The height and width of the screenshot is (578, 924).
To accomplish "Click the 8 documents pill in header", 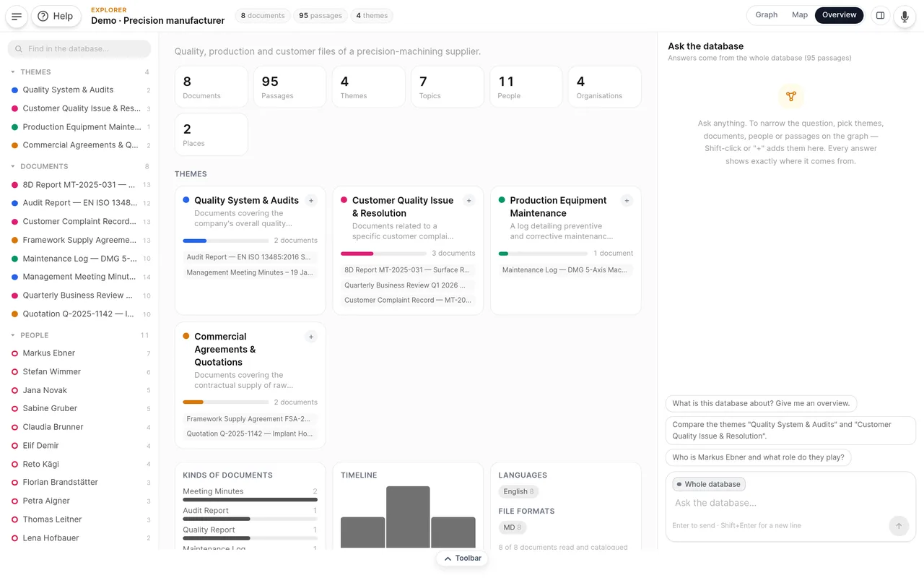I will coord(263,16).
